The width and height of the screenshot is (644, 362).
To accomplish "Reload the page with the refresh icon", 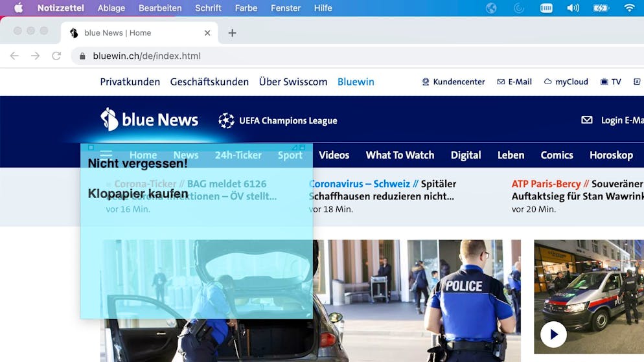I will [56, 56].
